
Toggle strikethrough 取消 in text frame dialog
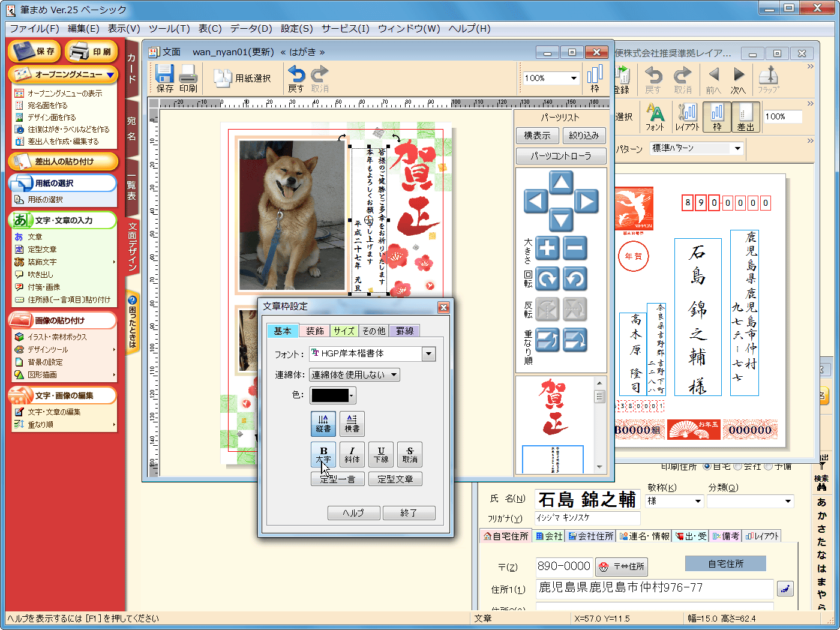pyautogui.click(x=410, y=454)
